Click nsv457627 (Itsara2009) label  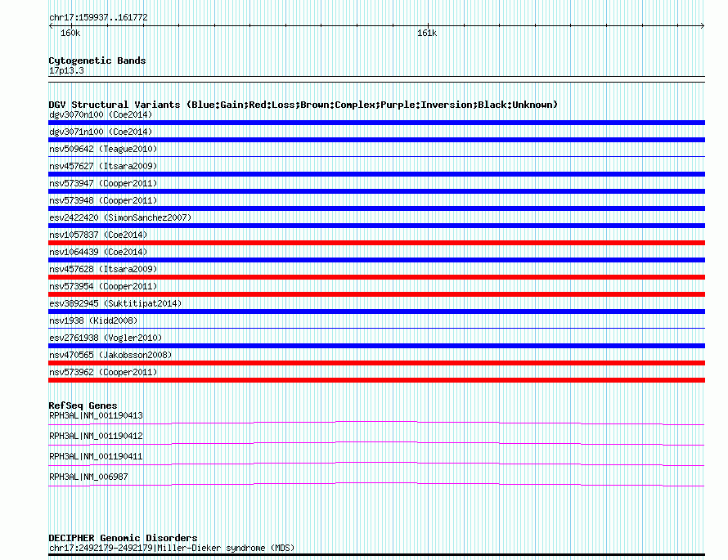coord(103,166)
